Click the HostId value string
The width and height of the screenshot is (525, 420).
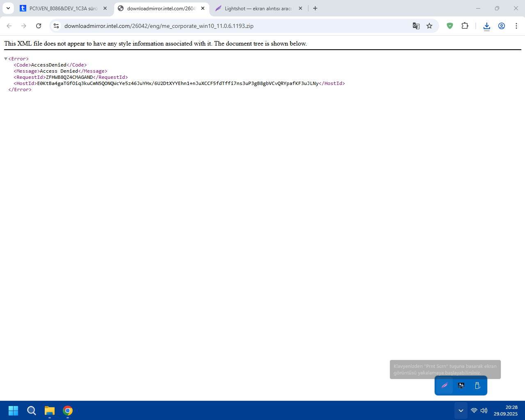point(178,83)
